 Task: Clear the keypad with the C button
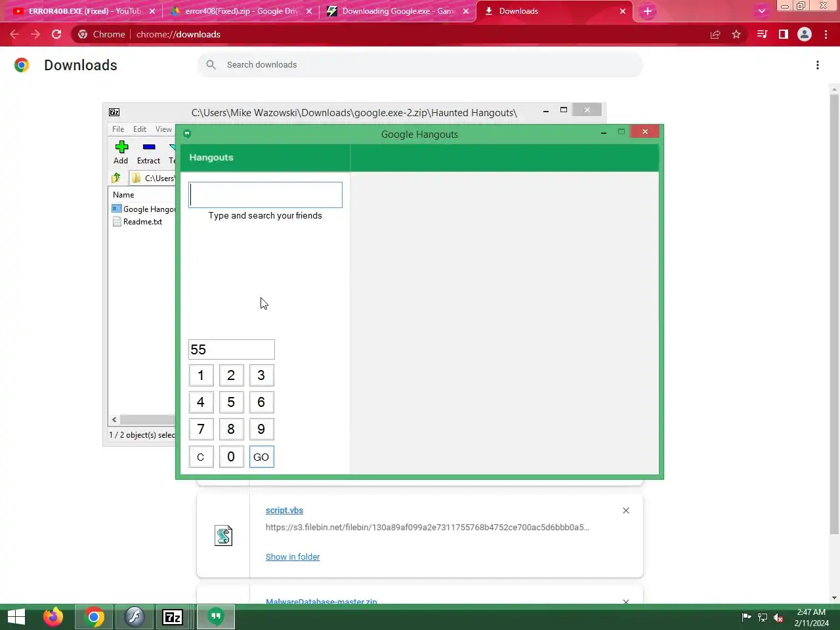pyautogui.click(x=201, y=457)
